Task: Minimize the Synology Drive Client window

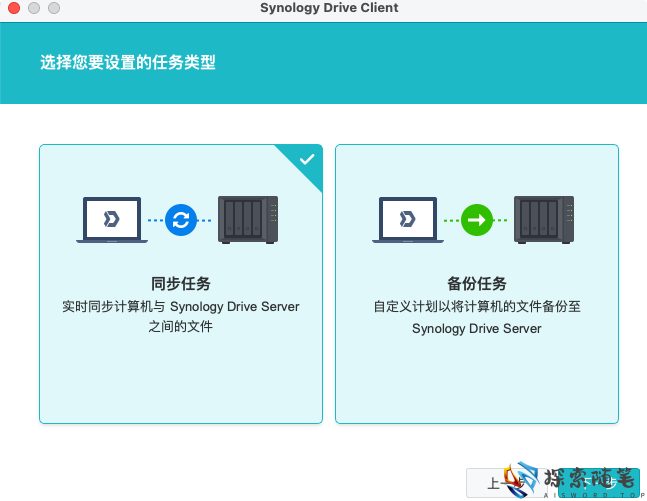Action: tap(34, 8)
